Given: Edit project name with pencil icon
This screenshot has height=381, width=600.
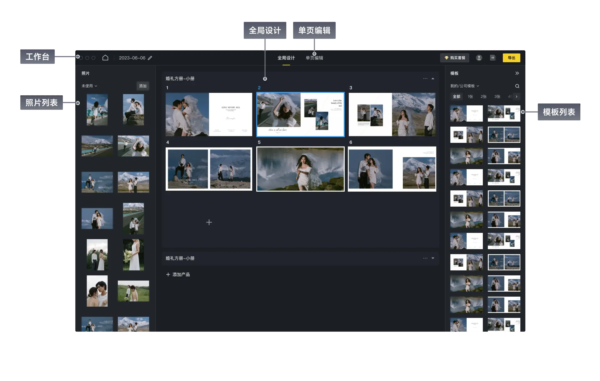Looking at the screenshot, I should tap(150, 58).
